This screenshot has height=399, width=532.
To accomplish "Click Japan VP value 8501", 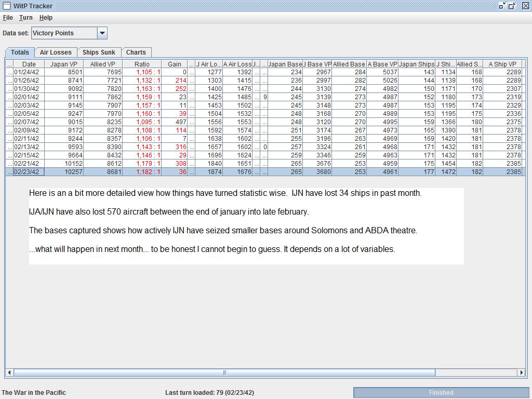I will coord(64,72).
